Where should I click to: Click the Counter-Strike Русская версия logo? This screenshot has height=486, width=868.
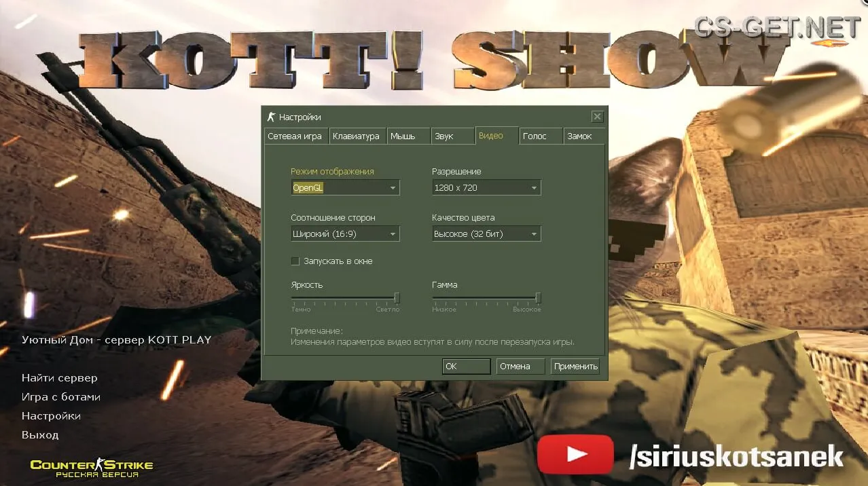pyautogui.click(x=92, y=468)
